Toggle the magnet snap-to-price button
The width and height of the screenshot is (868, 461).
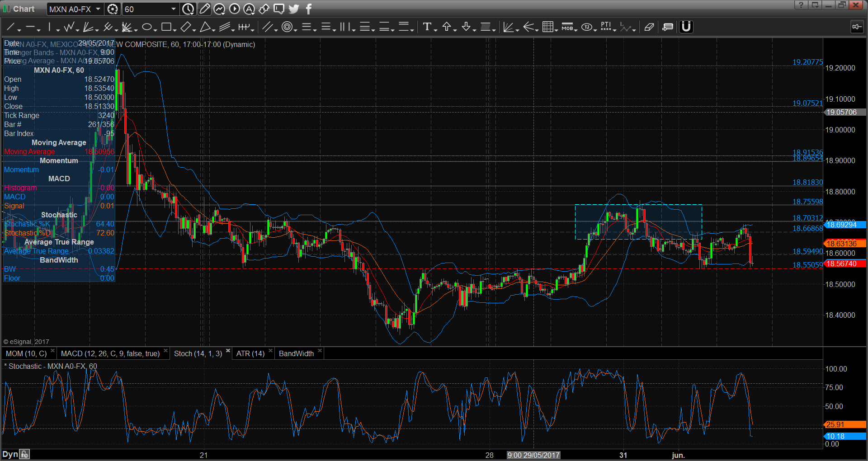click(686, 27)
